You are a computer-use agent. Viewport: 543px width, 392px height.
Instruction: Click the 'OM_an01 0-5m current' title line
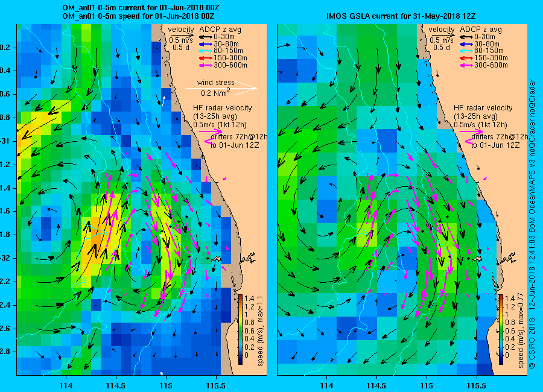tap(141, 8)
